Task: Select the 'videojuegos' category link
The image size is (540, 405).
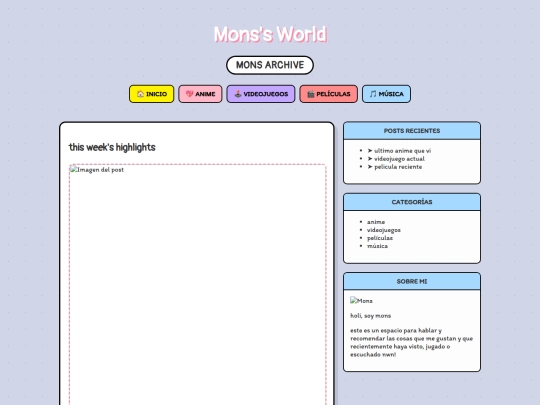Action: coord(384,230)
